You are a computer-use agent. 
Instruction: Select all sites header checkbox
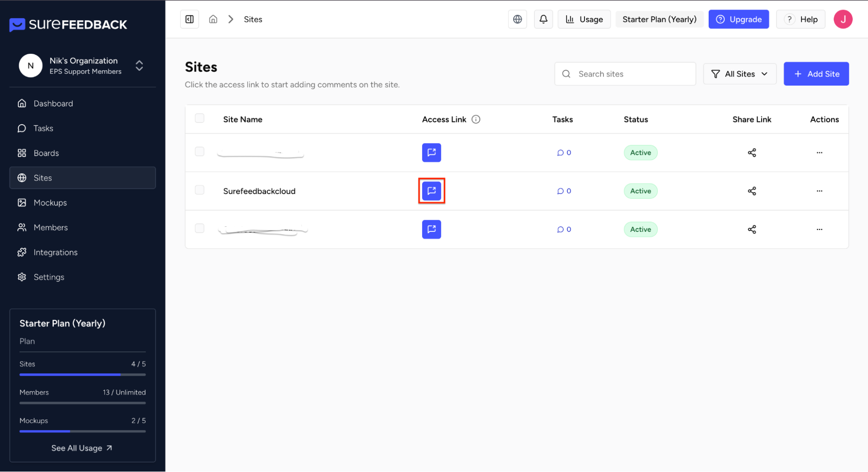199,118
